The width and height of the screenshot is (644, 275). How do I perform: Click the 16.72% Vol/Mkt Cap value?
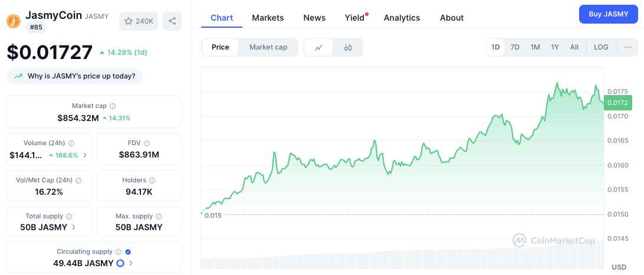tap(49, 192)
